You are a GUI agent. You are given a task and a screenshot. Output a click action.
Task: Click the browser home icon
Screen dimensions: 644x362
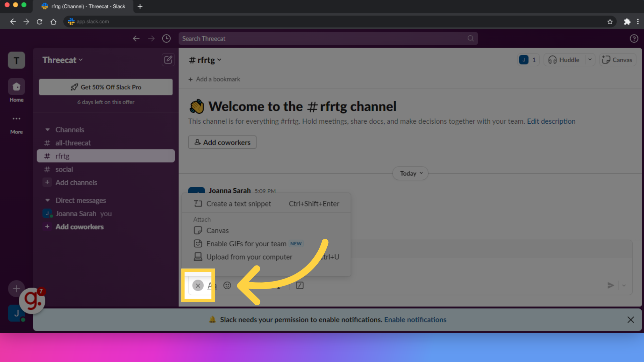pyautogui.click(x=53, y=21)
